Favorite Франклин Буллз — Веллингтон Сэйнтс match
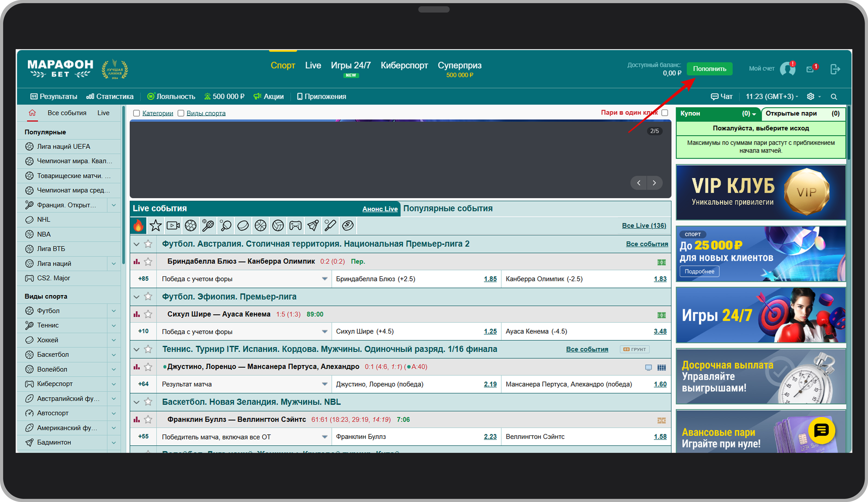The width and height of the screenshot is (868, 502). point(148,419)
